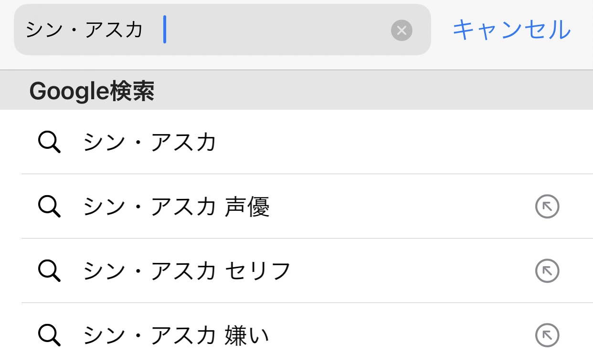Fill search with セリフ suggestion arrow icon
Viewport: 593px width, 364px height.
tap(547, 271)
